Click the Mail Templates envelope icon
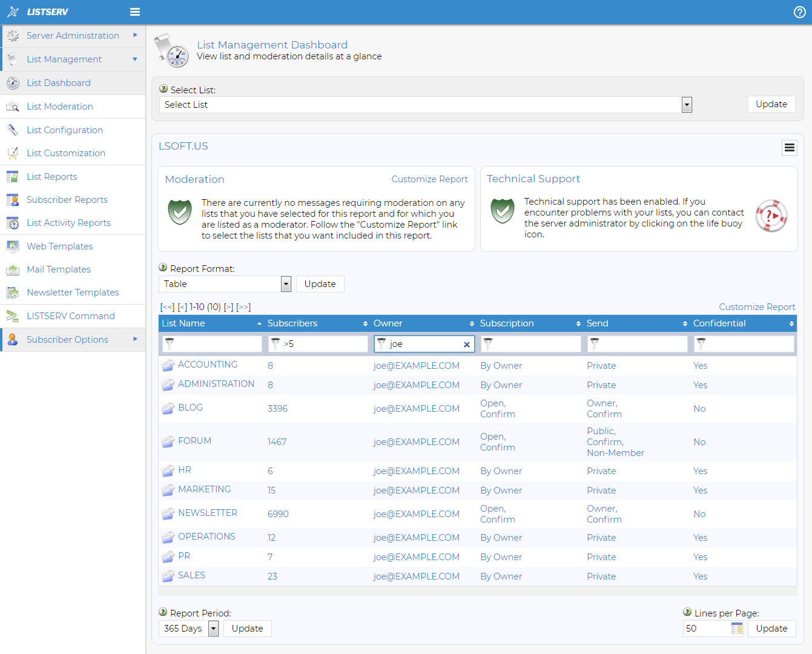 13,269
